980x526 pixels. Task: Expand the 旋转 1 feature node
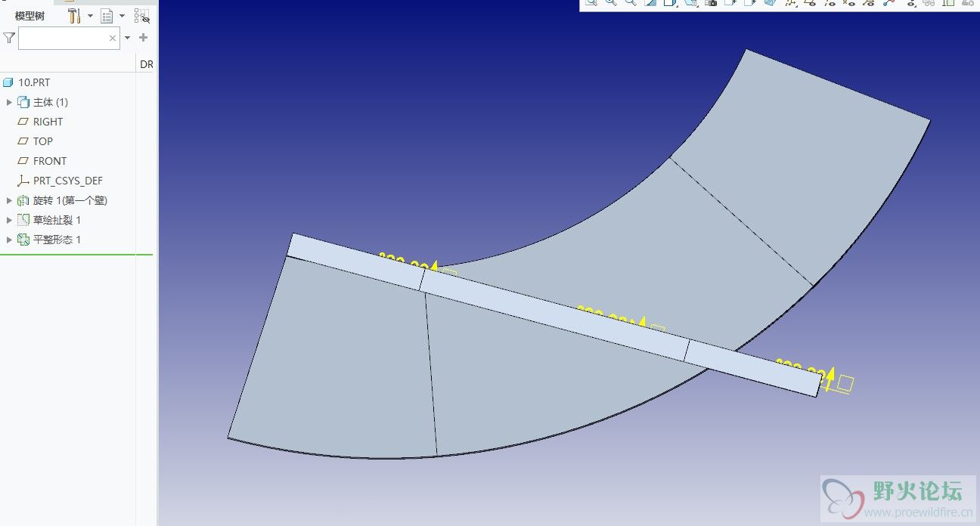(x=9, y=200)
